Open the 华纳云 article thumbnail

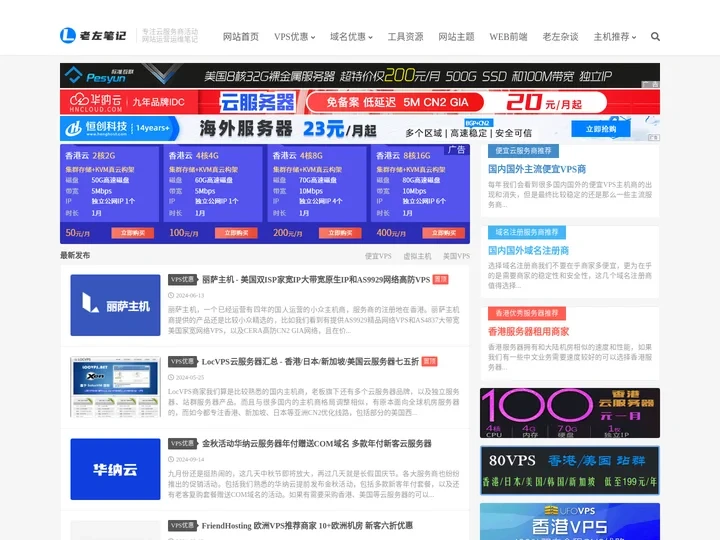point(115,469)
